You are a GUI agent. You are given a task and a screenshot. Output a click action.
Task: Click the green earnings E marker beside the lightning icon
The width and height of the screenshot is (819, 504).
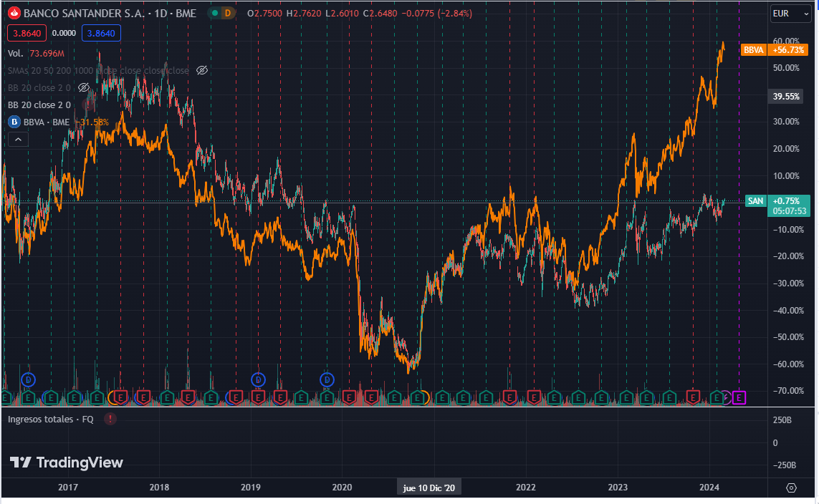point(717,398)
